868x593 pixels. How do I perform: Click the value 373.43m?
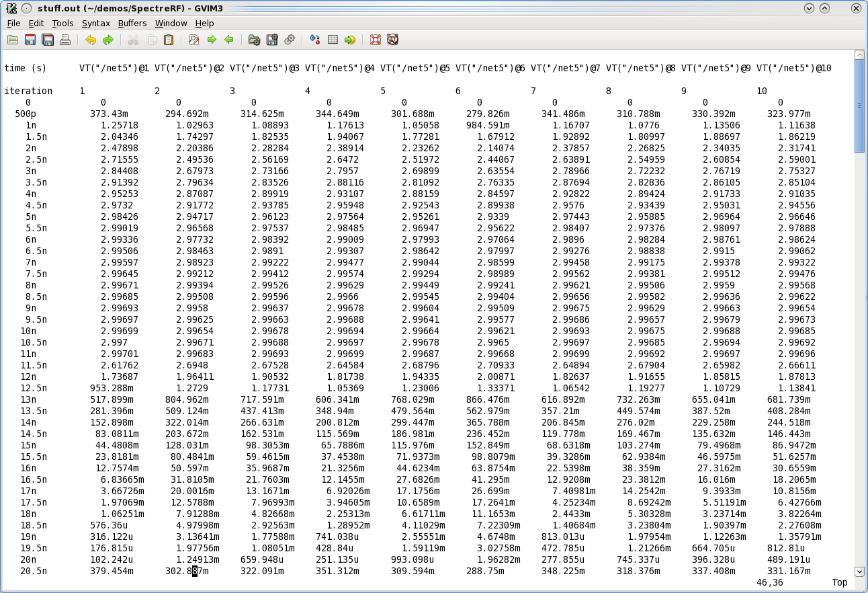pos(109,114)
